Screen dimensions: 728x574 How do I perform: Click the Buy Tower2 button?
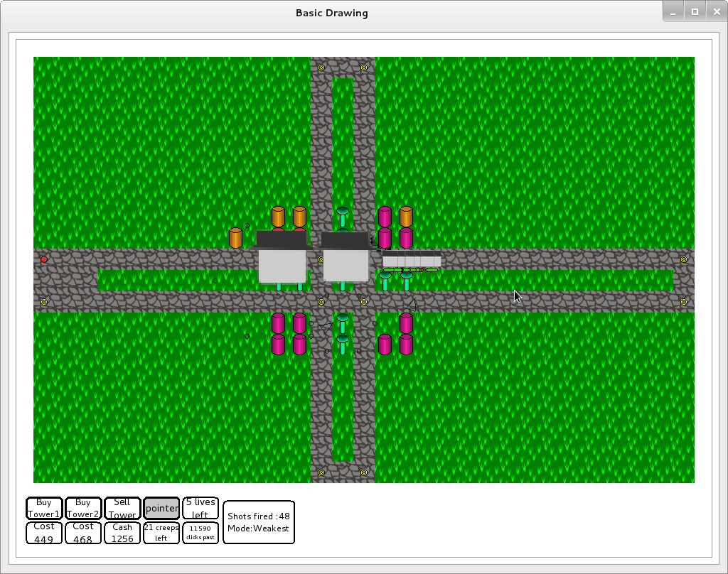pos(83,508)
